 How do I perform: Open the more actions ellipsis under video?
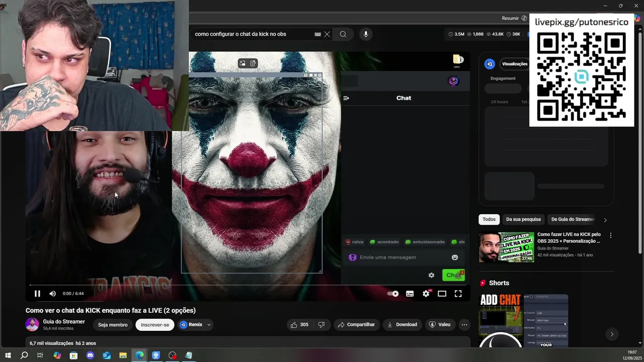pos(464,325)
